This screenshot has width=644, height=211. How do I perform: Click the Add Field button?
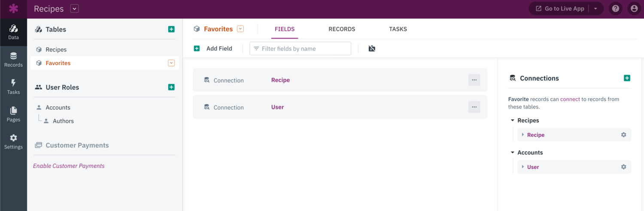coord(213,48)
